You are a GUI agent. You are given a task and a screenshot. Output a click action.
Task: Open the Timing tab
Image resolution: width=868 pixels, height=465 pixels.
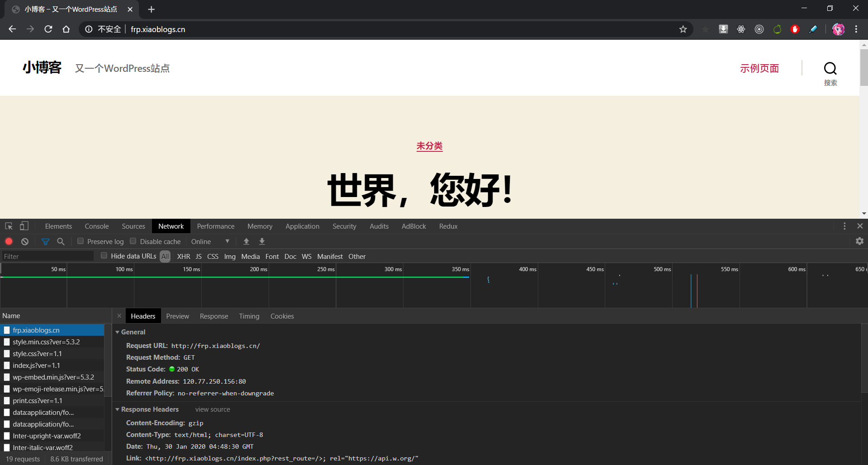point(249,316)
